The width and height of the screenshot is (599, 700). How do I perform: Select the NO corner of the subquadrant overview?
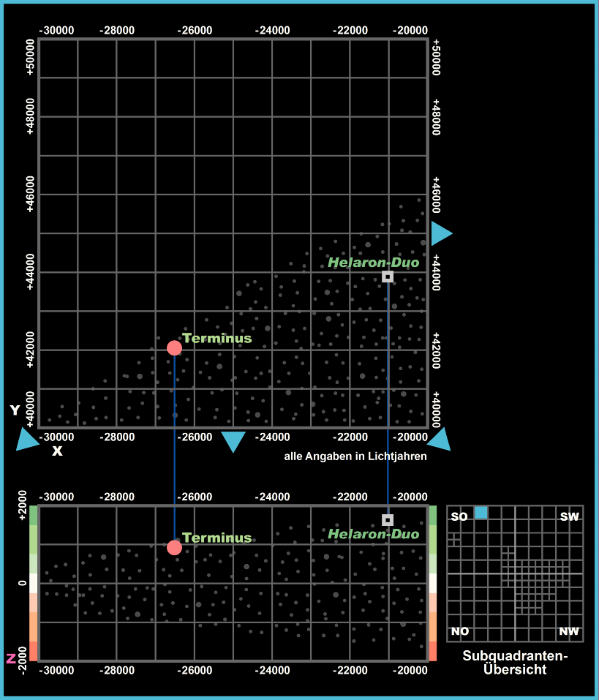point(460,631)
